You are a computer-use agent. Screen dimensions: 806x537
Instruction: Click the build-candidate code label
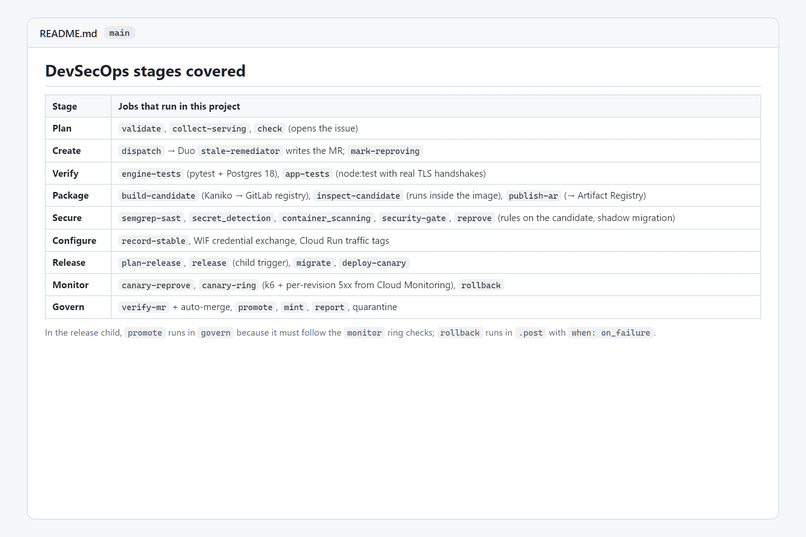pyautogui.click(x=158, y=196)
